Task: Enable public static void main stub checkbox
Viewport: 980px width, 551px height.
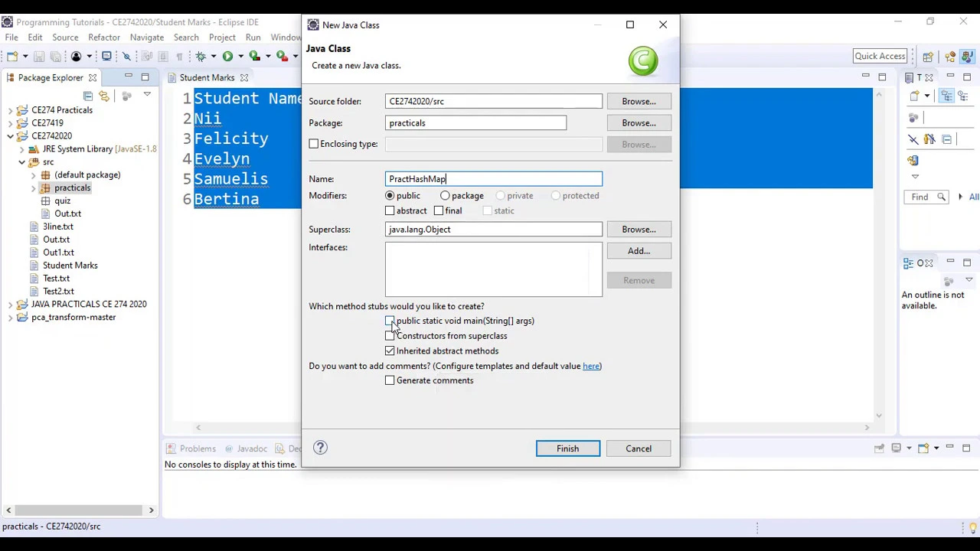Action: pos(390,321)
